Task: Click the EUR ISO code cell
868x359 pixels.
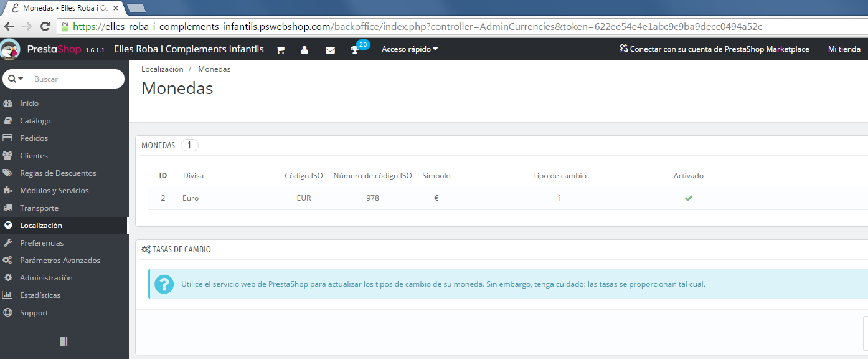Action: (x=304, y=198)
